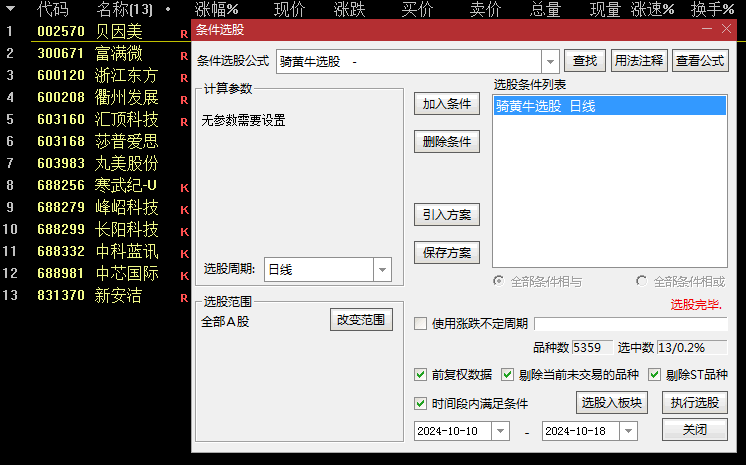
Task: Open start date 2024-10-10 dropdown arrow
Action: coord(501,431)
